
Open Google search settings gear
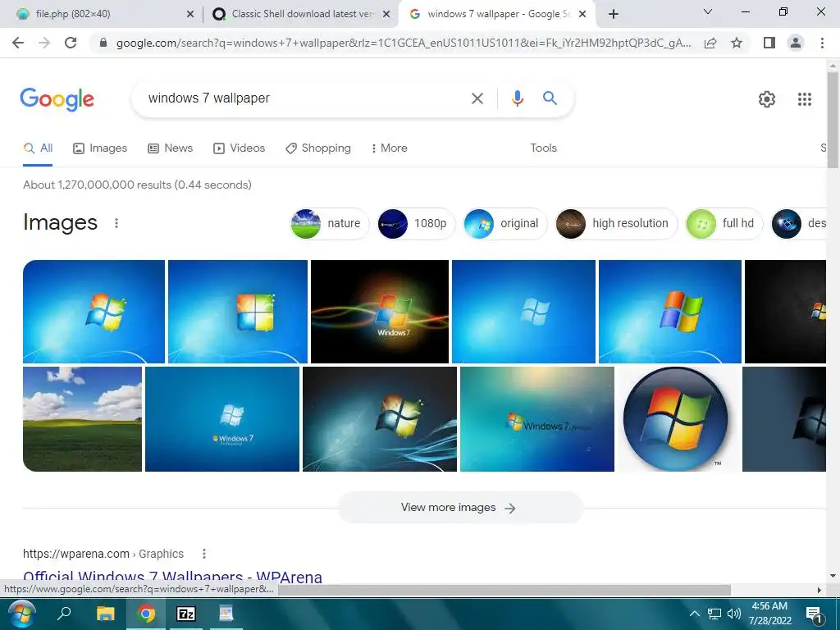[x=767, y=99]
